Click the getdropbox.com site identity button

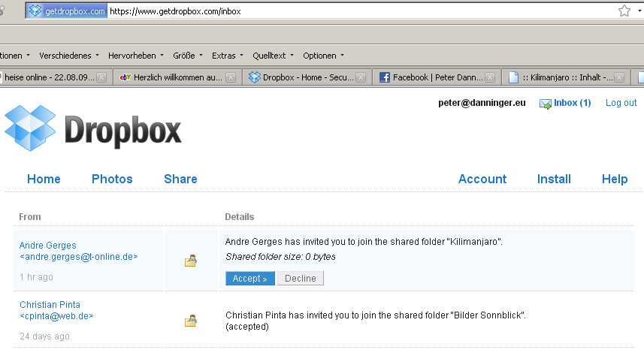(x=67, y=11)
